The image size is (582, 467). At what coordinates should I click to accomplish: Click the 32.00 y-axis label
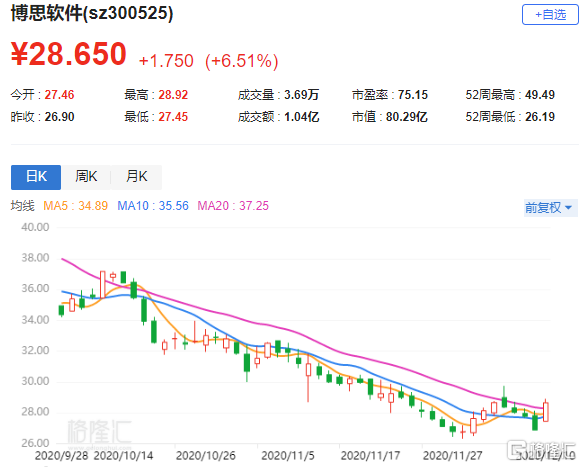coord(35,350)
